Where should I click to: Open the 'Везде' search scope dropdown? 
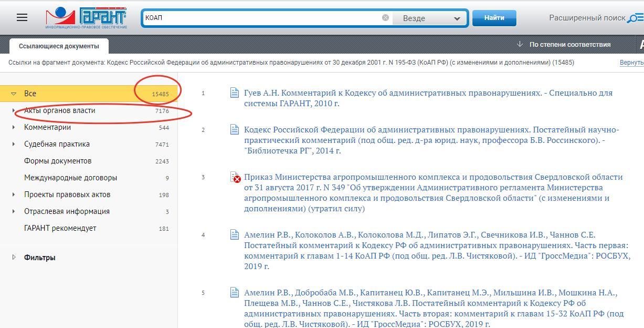pos(430,18)
